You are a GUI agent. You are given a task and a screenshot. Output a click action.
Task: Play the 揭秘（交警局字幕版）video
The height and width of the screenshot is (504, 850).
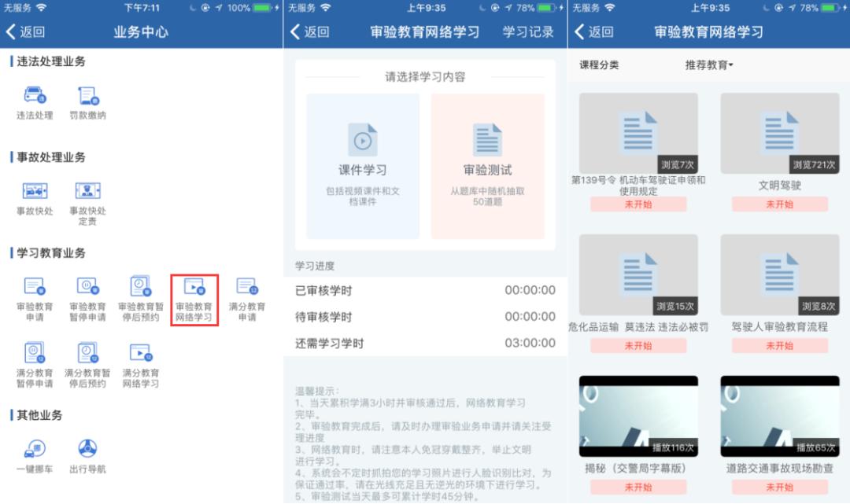pyautogui.click(x=639, y=414)
